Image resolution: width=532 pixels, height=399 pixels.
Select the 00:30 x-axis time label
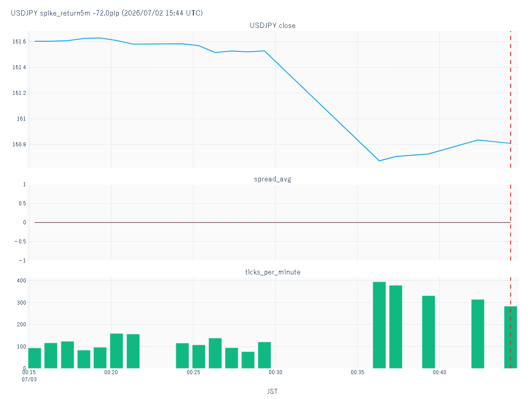pyautogui.click(x=275, y=373)
